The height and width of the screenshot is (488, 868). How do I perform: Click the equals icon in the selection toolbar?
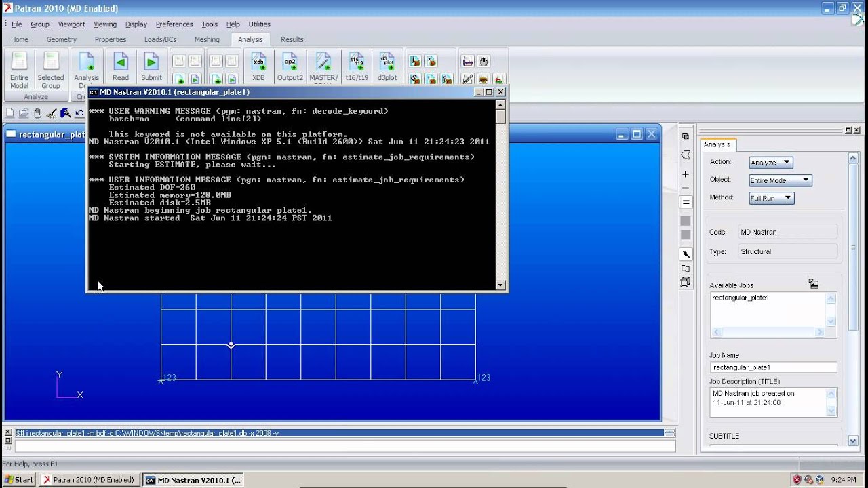point(686,203)
